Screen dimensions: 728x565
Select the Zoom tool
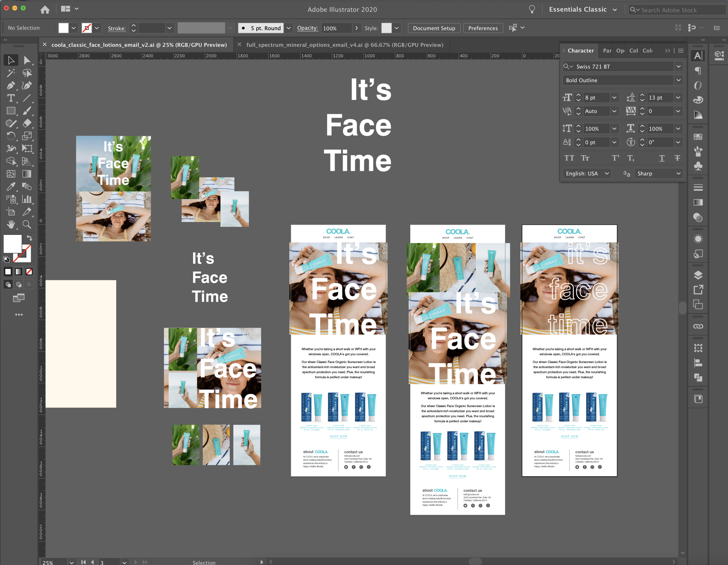[x=27, y=225]
